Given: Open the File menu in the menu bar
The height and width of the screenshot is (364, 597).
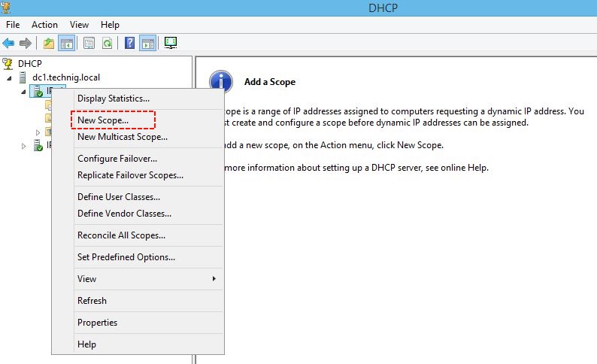Looking at the screenshot, I should pyautogui.click(x=13, y=25).
